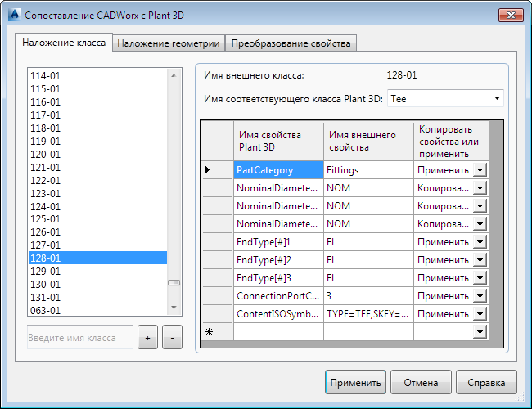Select class 123-01 in the list
The image size is (532, 409).
coord(97,193)
